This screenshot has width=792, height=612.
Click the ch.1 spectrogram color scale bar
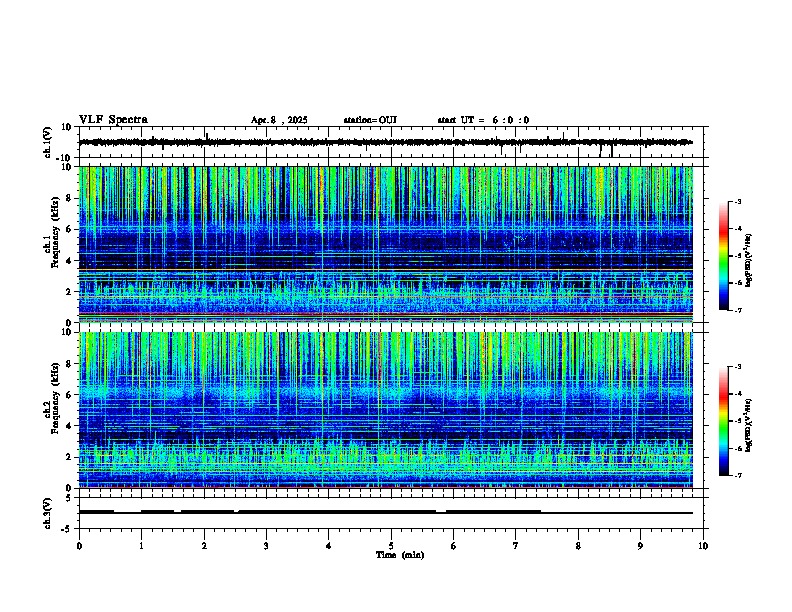click(724, 256)
